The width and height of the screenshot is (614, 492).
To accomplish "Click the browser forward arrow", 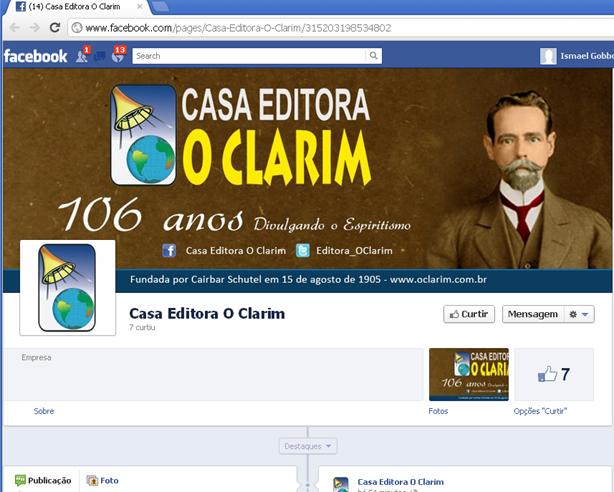I will tap(35, 27).
